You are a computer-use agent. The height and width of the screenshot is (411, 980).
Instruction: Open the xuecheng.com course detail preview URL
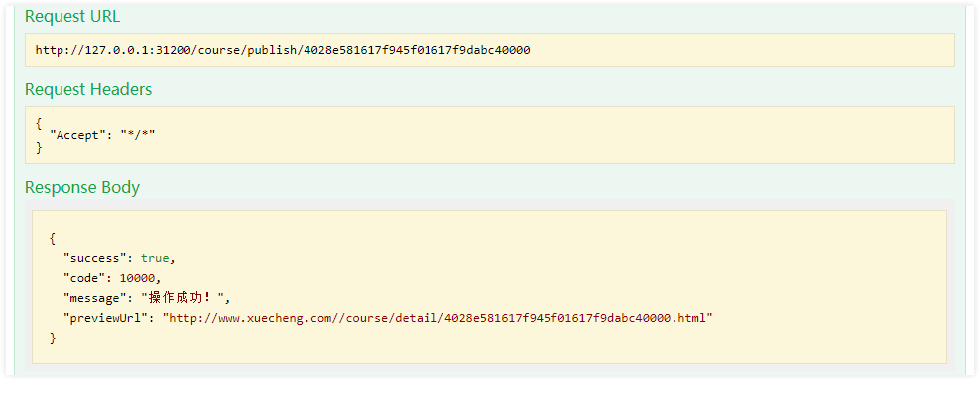tap(437, 319)
